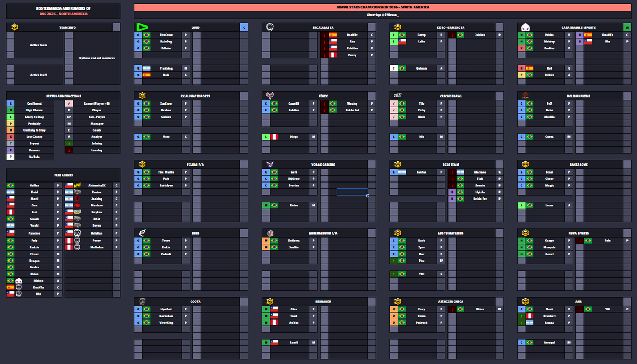
Task: Click the EX Alpha7 Esports logo
Action: [x=142, y=96]
